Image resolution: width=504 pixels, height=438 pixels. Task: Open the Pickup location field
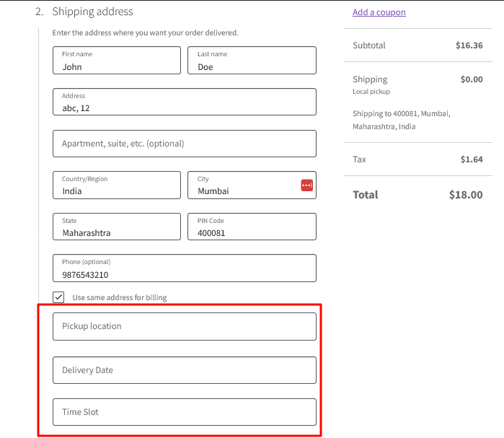tap(185, 326)
